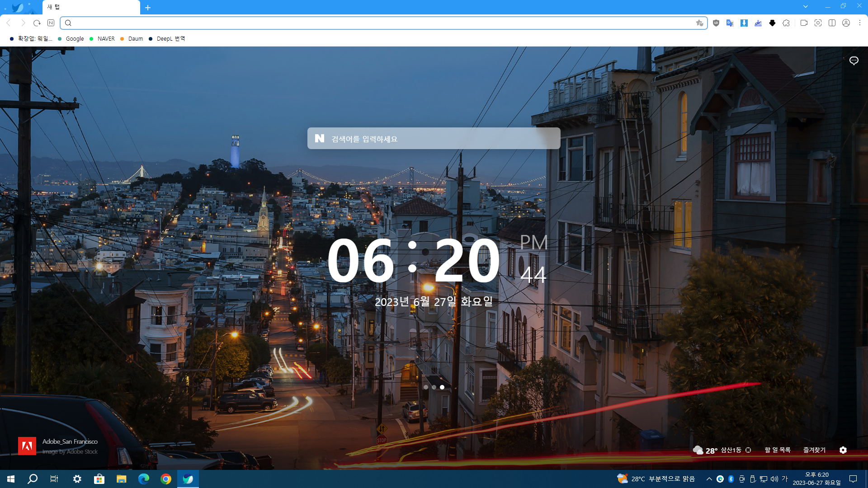Click the bookmark star in address bar
Image resolution: width=868 pixels, height=488 pixels.
pyautogui.click(x=699, y=23)
